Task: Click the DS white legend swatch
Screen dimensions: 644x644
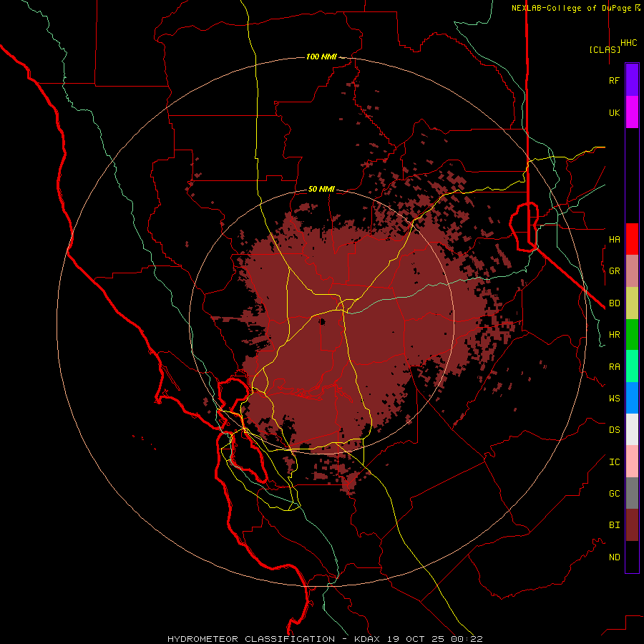Action: (632, 429)
